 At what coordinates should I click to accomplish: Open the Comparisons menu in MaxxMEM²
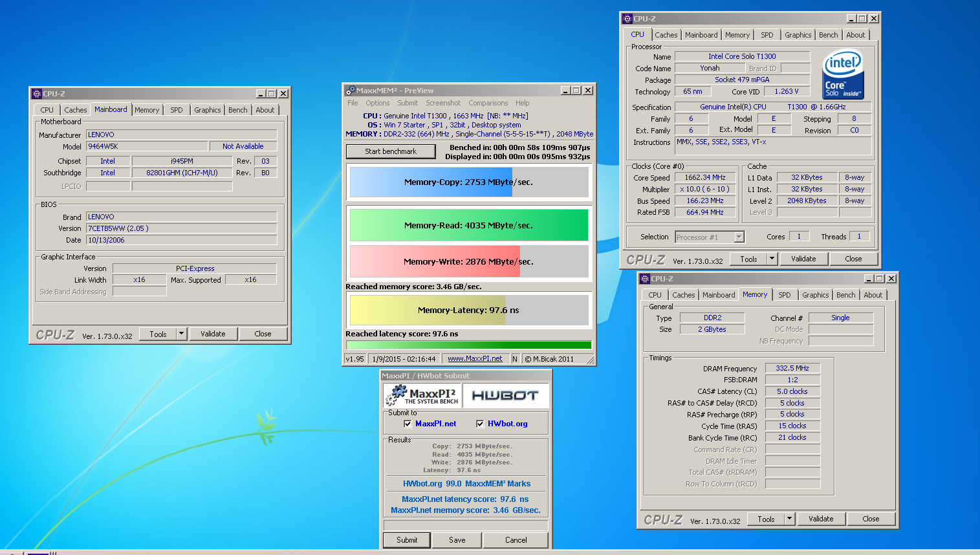coord(488,103)
